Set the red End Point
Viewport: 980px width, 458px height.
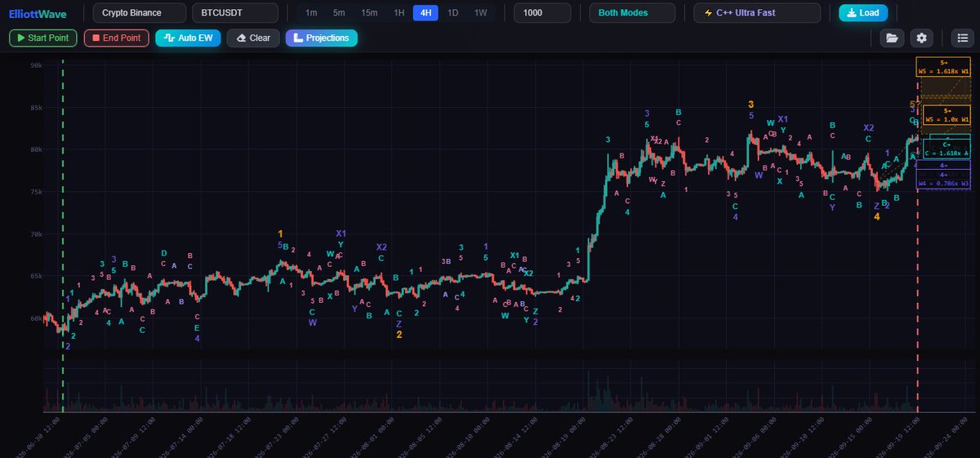point(117,38)
